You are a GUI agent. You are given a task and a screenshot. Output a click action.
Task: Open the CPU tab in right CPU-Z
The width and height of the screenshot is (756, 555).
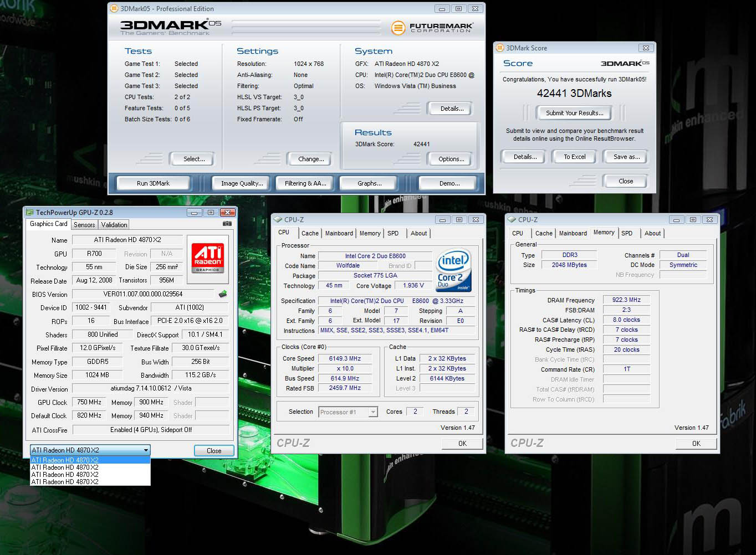click(518, 234)
